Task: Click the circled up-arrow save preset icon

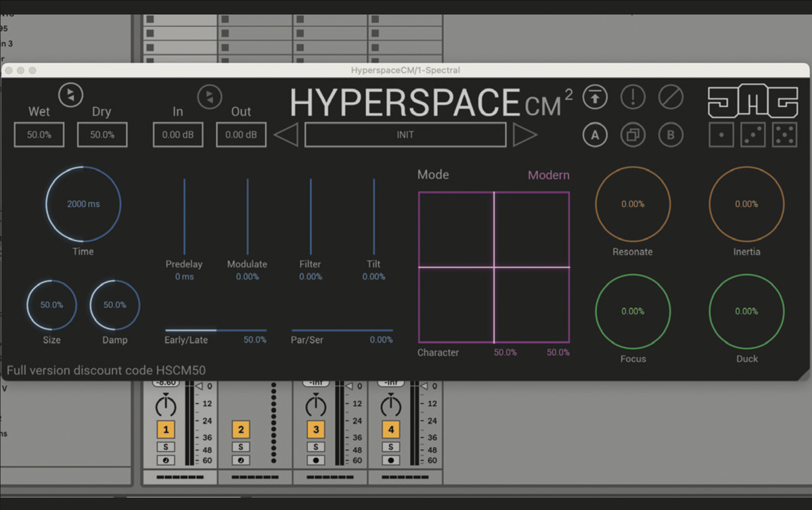Action: click(x=594, y=97)
